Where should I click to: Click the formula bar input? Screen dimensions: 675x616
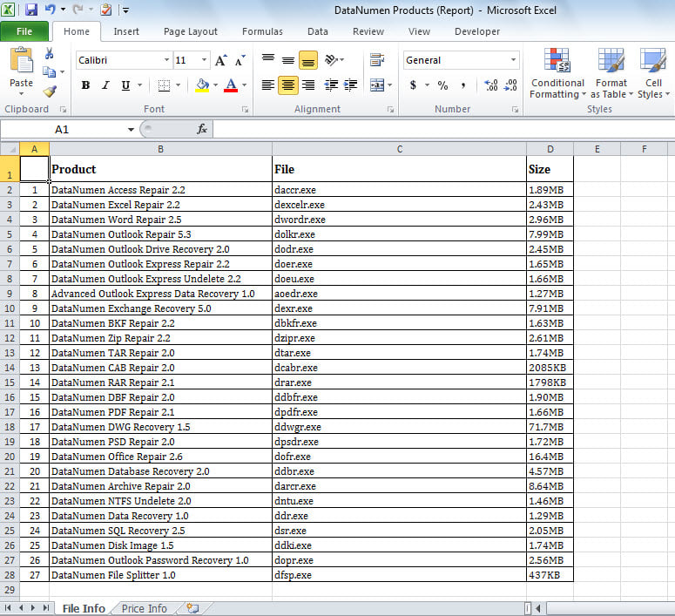tap(443, 129)
